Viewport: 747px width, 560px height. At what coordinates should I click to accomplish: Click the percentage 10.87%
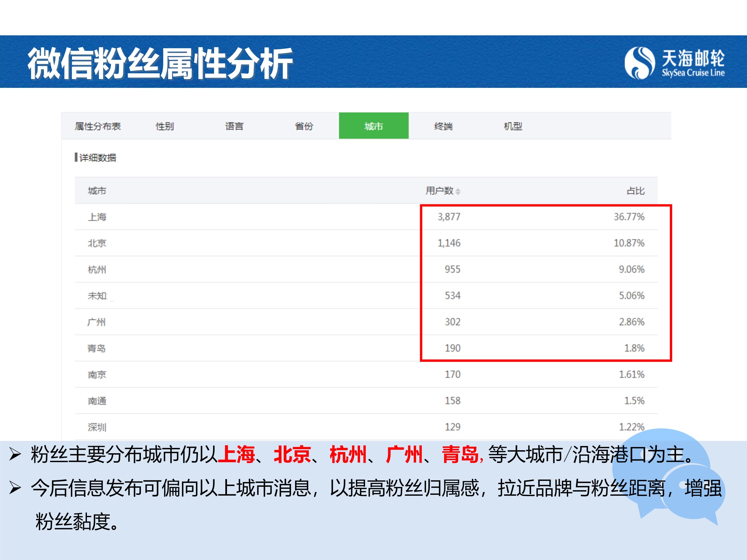629,243
